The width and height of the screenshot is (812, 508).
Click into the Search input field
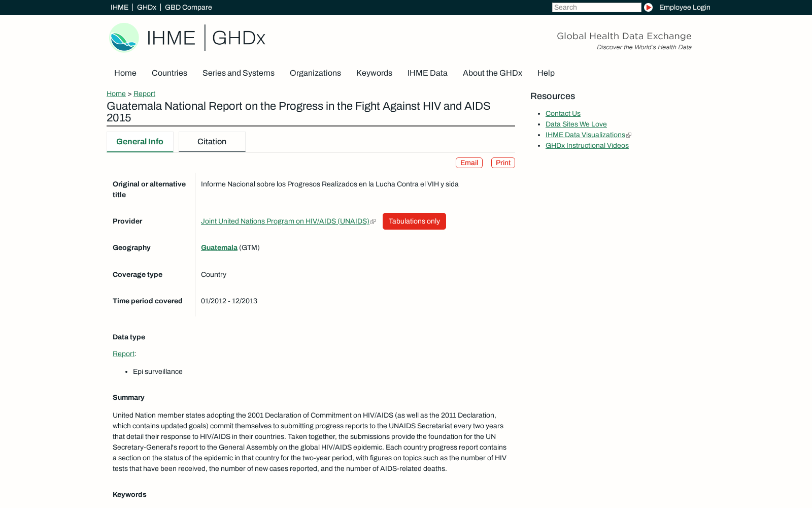pos(596,8)
